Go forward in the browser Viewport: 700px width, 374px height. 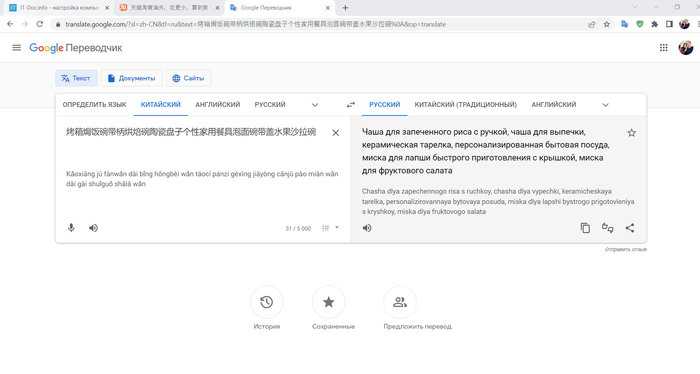pos(25,24)
